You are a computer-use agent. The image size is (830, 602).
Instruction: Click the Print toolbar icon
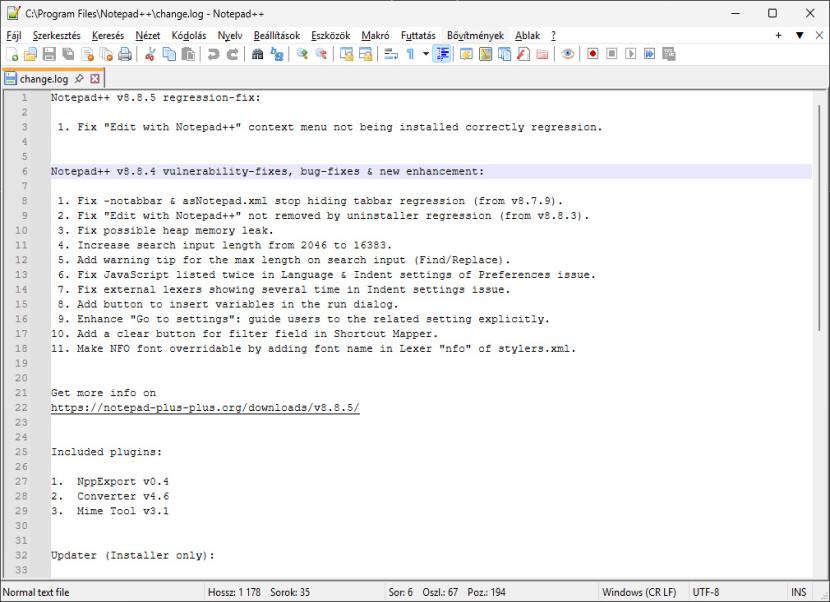coord(125,54)
